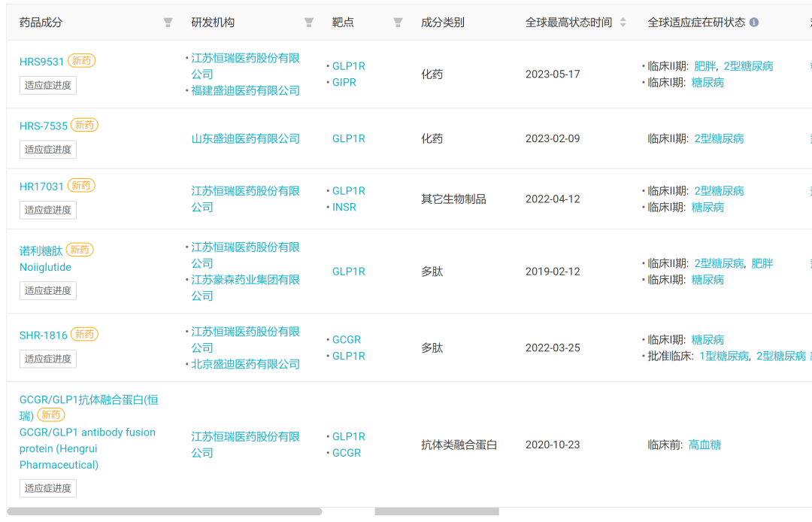Viewport: 812px width, 522px height.
Task: Click the 新药 badge beside HRS-7535
Action: tap(84, 125)
